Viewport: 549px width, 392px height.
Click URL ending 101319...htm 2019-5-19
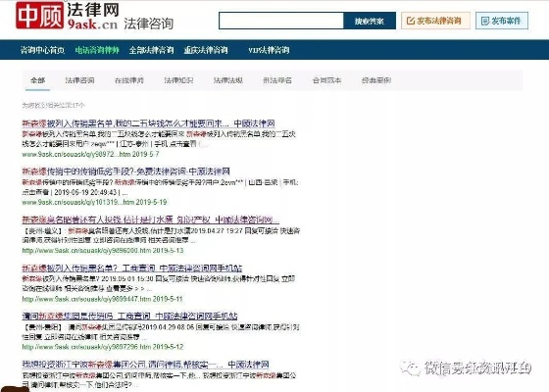(x=94, y=202)
